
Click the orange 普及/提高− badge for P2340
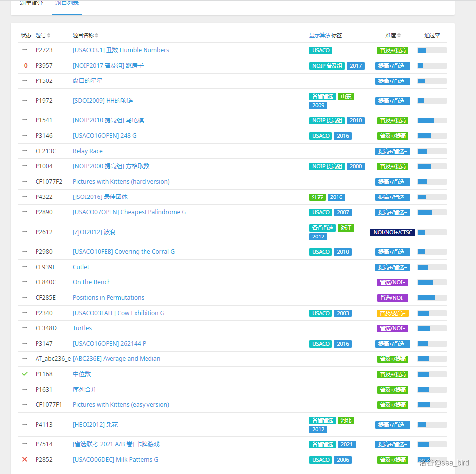pos(393,313)
